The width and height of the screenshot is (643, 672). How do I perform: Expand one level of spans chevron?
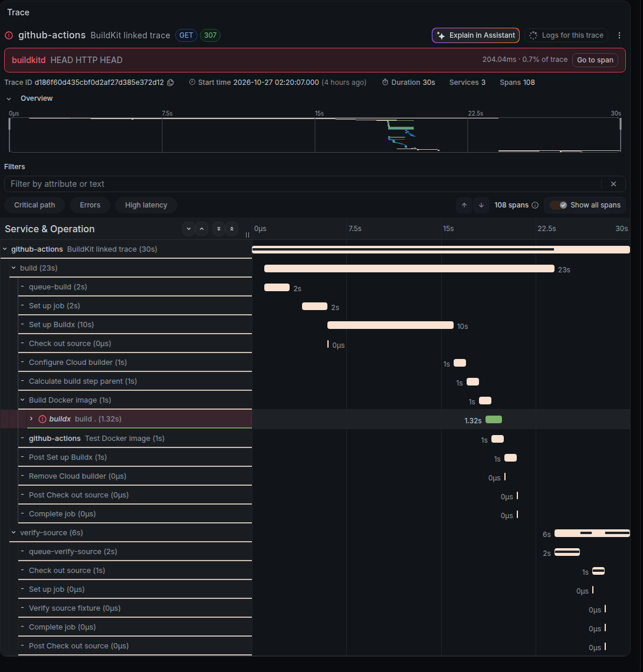(x=189, y=229)
